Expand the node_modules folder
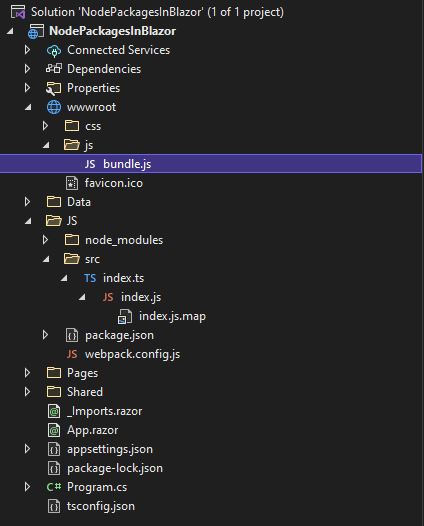Viewport: 424px width, 526px height. (46, 240)
